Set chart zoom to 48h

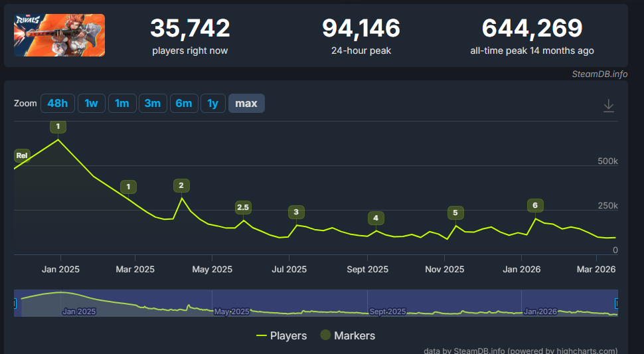click(x=58, y=103)
